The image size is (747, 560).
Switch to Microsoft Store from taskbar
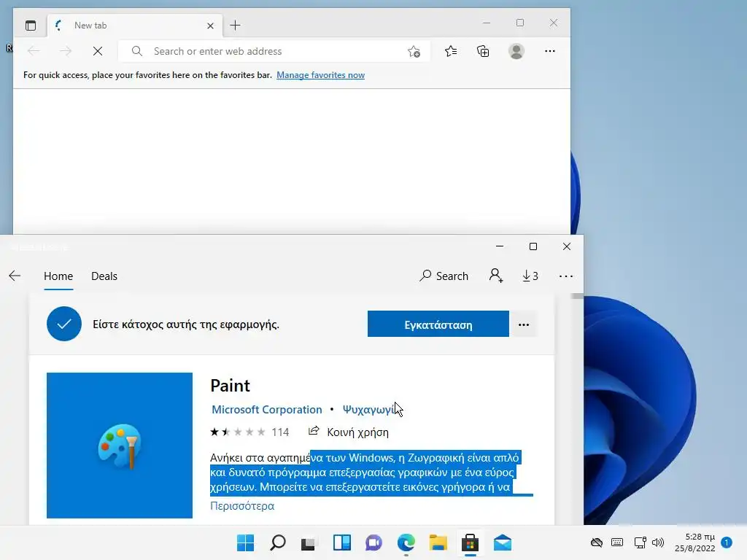click(x=471, y=542)
